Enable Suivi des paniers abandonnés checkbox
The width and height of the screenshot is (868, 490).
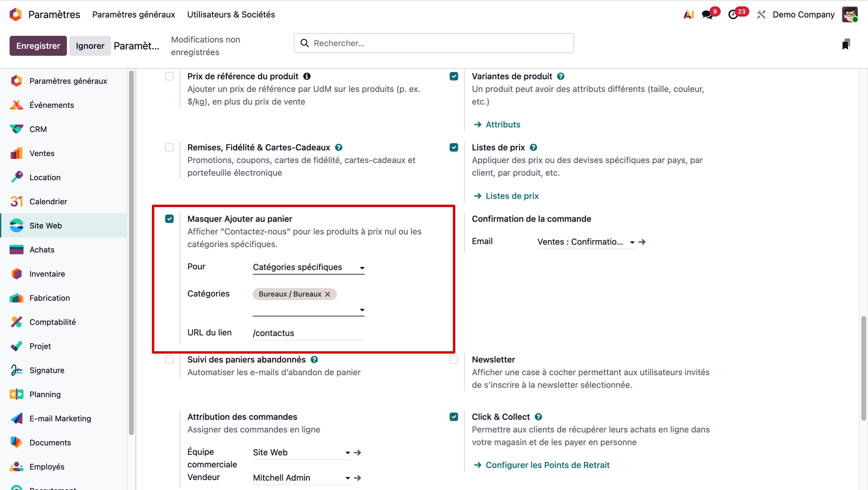170,360
